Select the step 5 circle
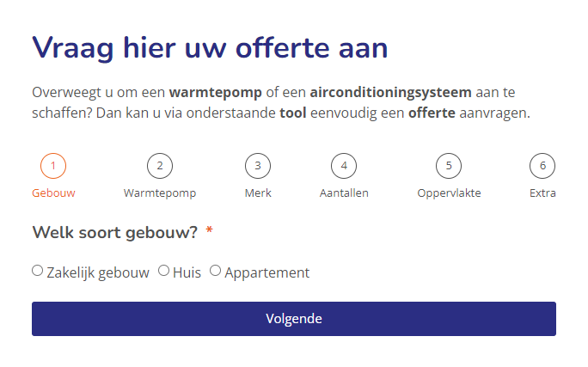The image size is (588, 367). (x=449, y=166)
